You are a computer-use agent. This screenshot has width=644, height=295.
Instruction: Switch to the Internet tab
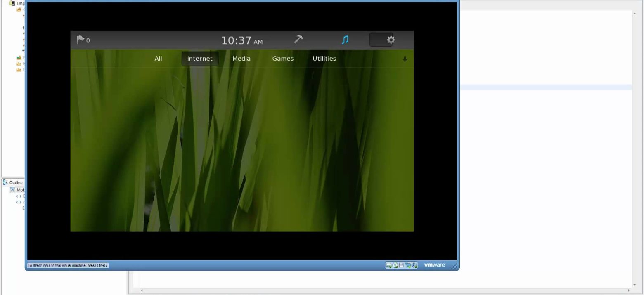pos(200,59)
